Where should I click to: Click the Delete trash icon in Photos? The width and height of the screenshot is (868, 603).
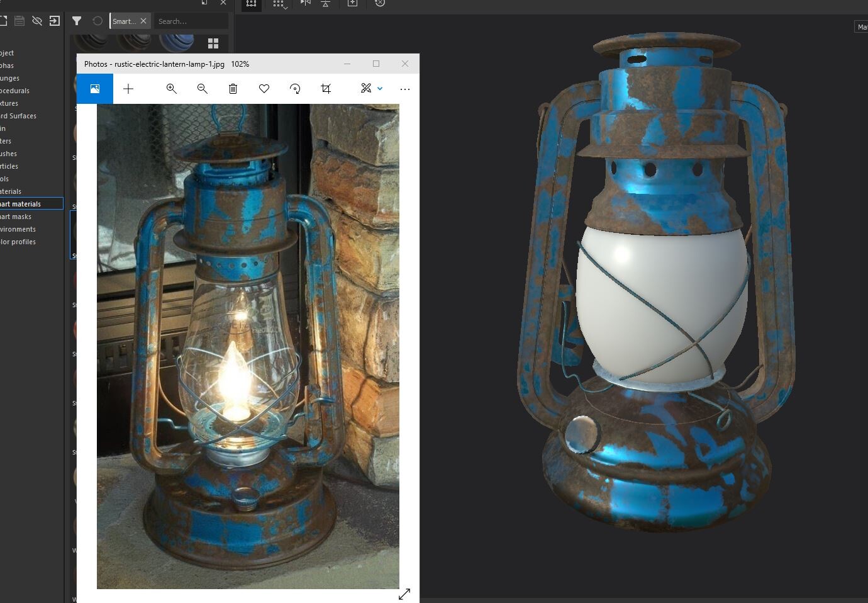(233, 88)
